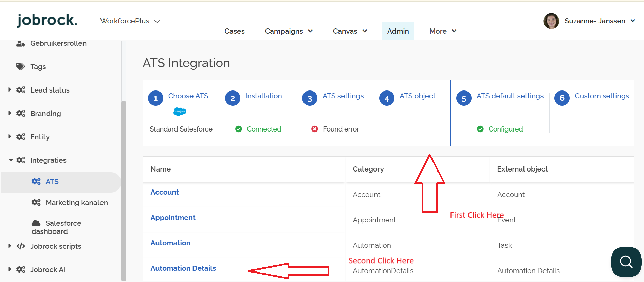The width and height of the screenshot is (644, 282).
Task: Open Marketing kanalen in sidebar
Action: click(77, 203)
